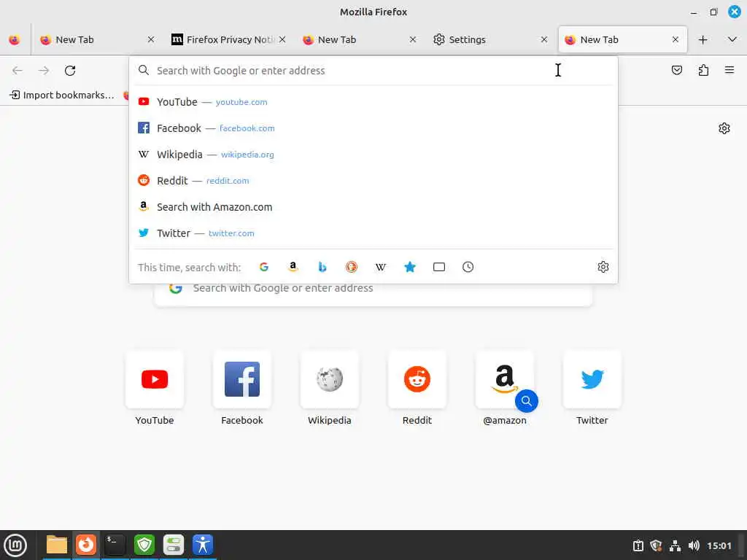Open the Linux Mint start menu
Image resolution: width=747 pixels, height=560 pixels.
click(x=15, y=545)
